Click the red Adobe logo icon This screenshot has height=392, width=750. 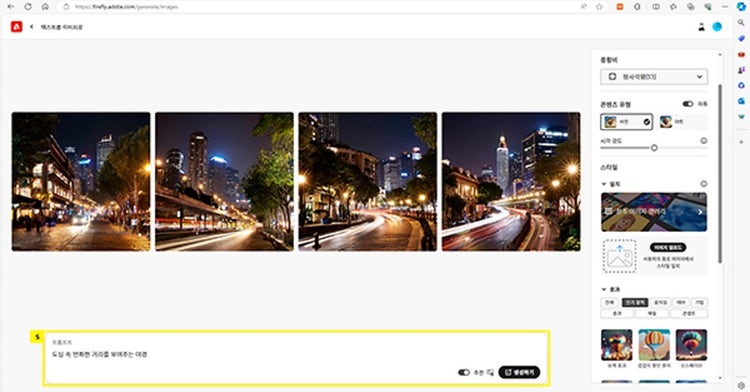point(16,27)
